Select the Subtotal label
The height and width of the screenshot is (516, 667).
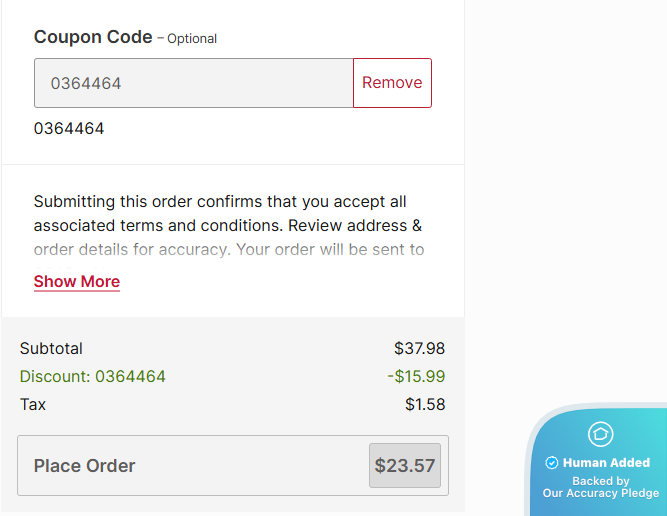pyautogui.click(x=51, y=349)
